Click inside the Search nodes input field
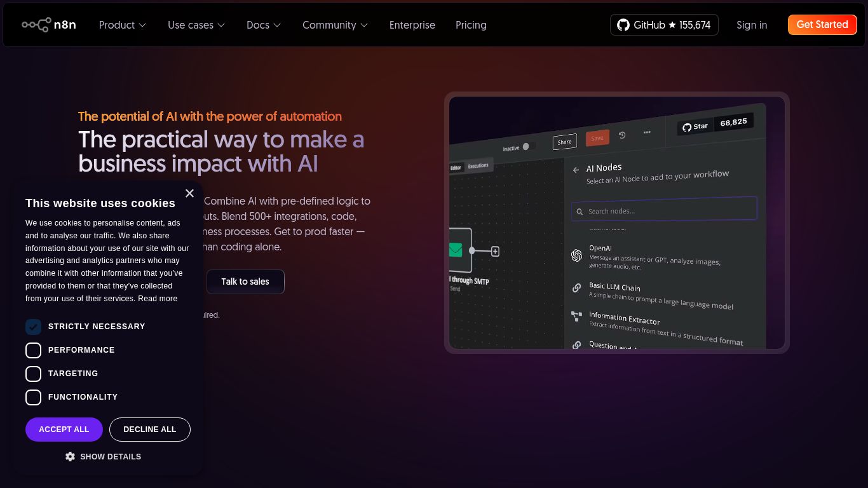This screenshot has width=868, height=488. tap(664, 208)
